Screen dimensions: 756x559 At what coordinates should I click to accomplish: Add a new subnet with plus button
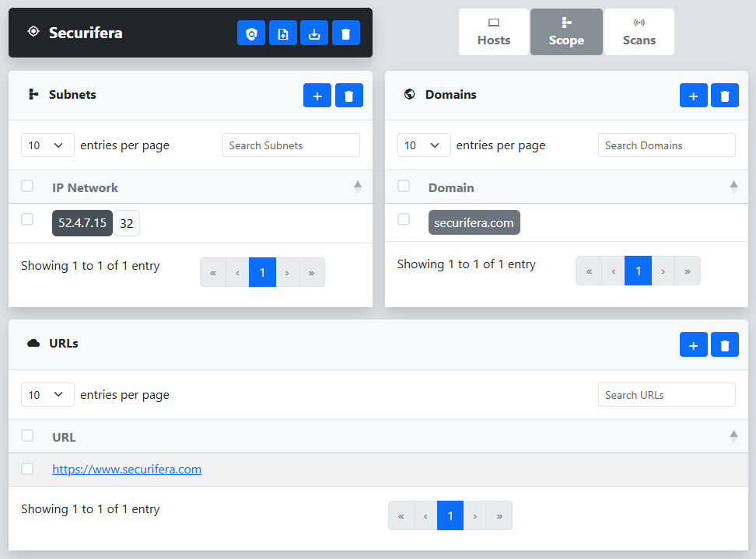(x=317, y=96)
